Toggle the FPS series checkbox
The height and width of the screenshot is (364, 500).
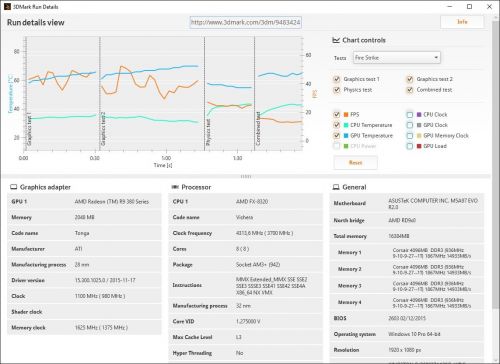(x=337, y=115)
